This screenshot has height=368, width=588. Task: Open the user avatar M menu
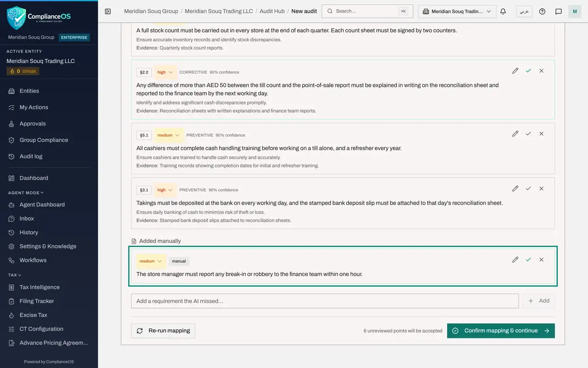(575, 11)
